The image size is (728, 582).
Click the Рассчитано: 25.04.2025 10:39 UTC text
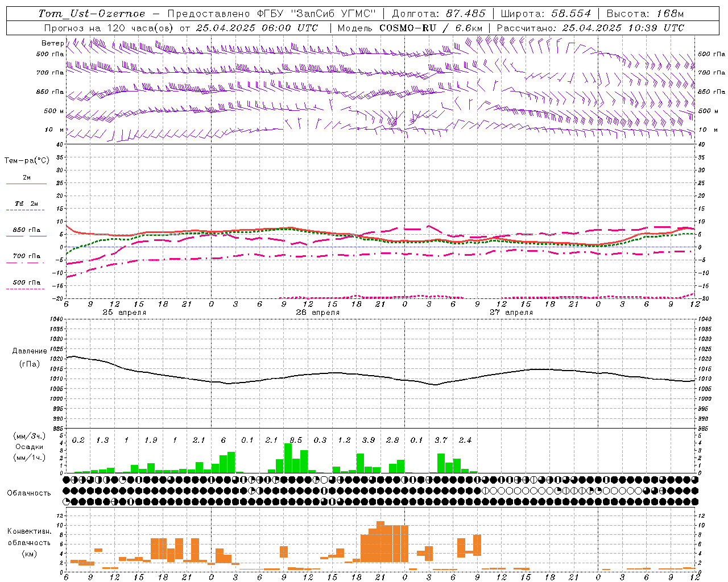tap(590, 28)
